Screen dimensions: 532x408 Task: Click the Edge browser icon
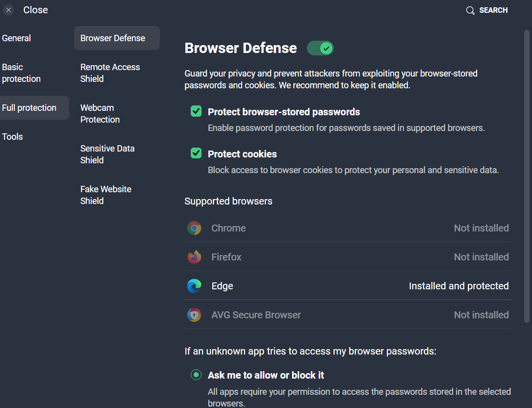[194, 286]
